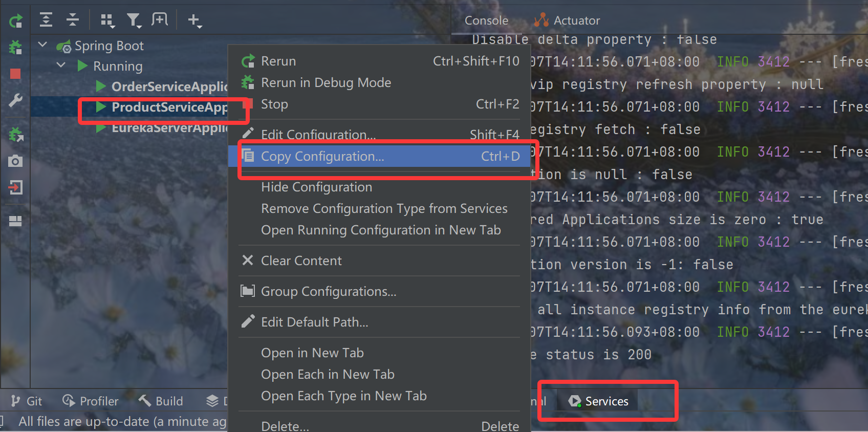This screenshot has height=432, width=868.
Task: Choose Edit Default Path... menu item
Action: 380,322
